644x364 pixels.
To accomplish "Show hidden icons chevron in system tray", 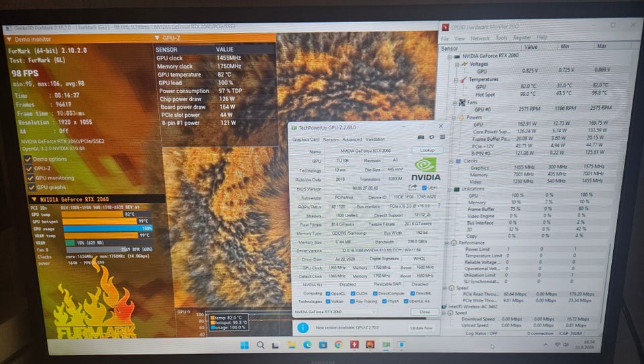I will (545, 345).
